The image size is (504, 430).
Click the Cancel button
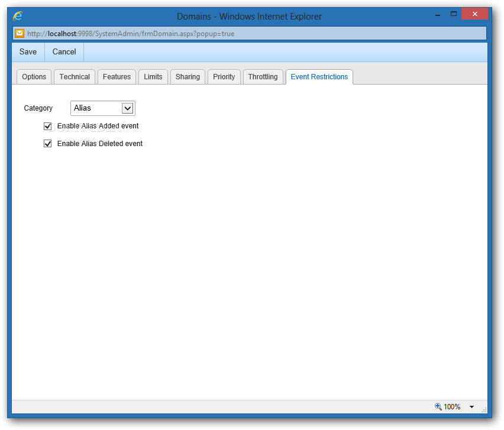(64, 51)
